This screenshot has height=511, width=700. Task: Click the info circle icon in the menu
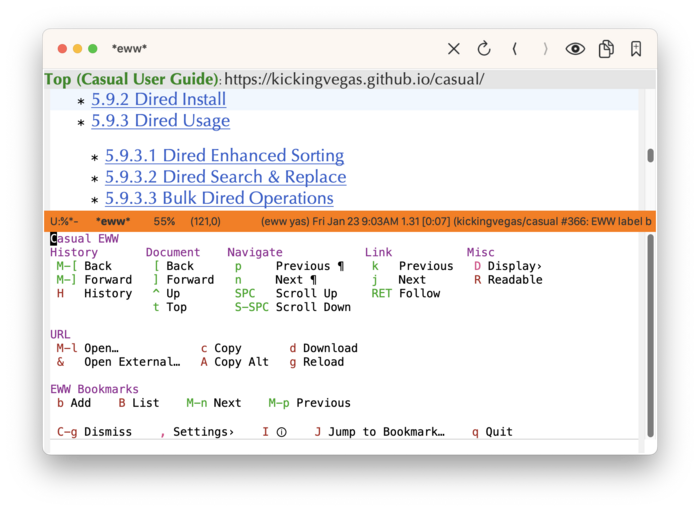tap(281, 432)
